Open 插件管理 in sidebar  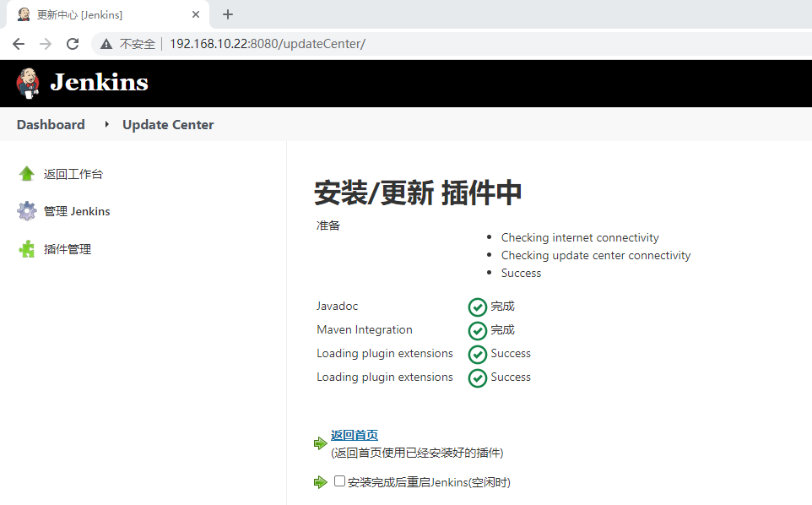[x=68, y=249]
